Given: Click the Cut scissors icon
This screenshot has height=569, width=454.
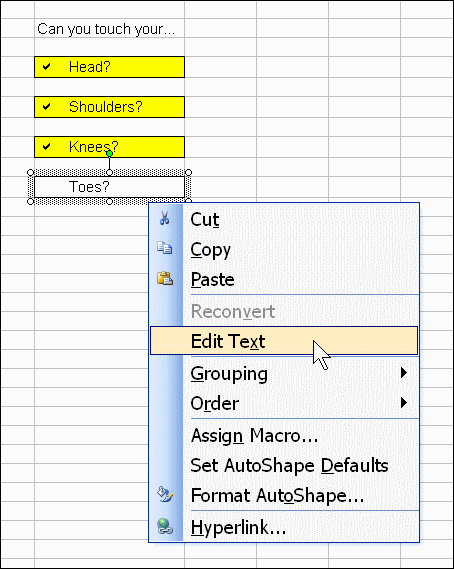Looking at the screenshot, I should point(164,218).
